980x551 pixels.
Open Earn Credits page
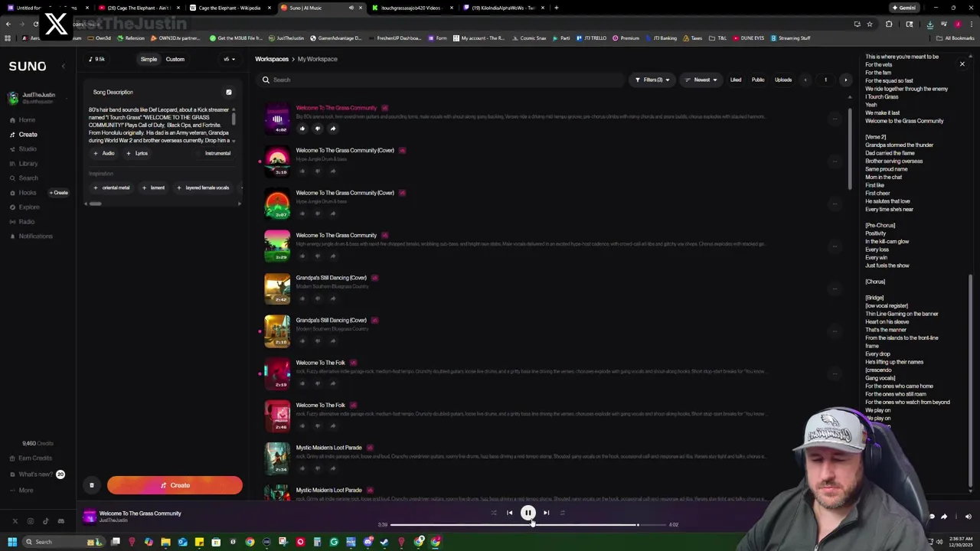[31, 458]
